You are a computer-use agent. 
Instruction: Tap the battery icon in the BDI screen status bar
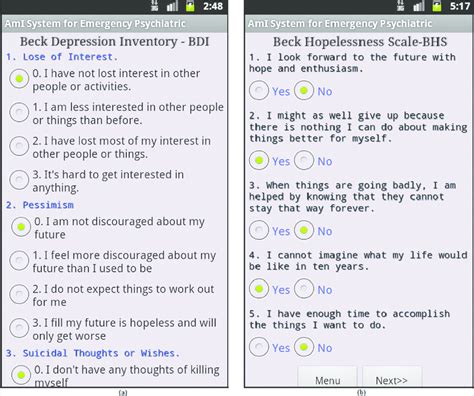tap(190, 6)
